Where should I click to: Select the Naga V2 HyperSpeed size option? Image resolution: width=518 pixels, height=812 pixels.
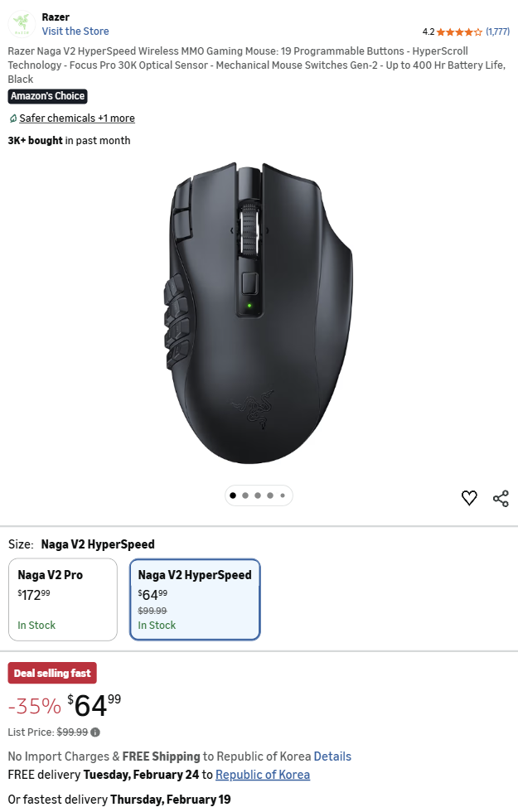coord(195,600)
